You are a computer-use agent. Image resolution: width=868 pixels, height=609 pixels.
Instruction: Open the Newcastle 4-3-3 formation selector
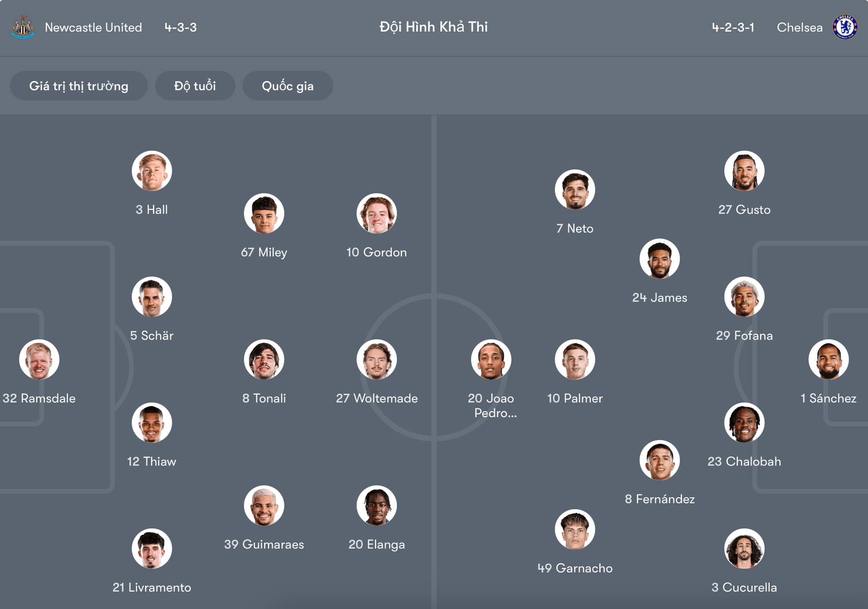pyautogui.click(x=182, y=27)
